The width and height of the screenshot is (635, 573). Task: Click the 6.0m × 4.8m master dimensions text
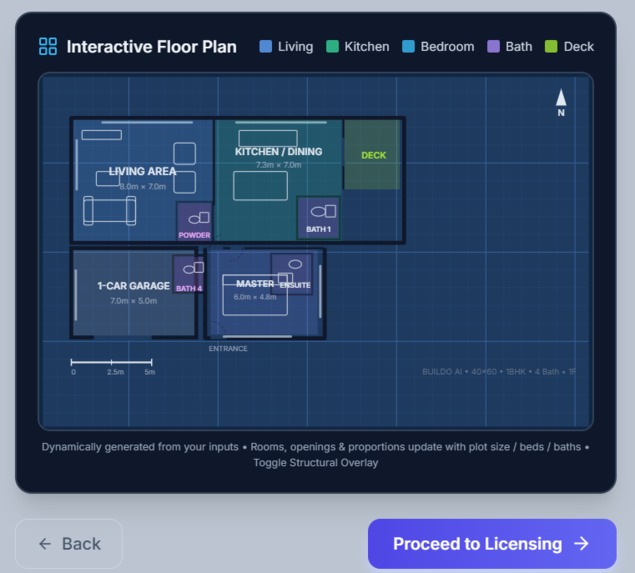(255, 297)
